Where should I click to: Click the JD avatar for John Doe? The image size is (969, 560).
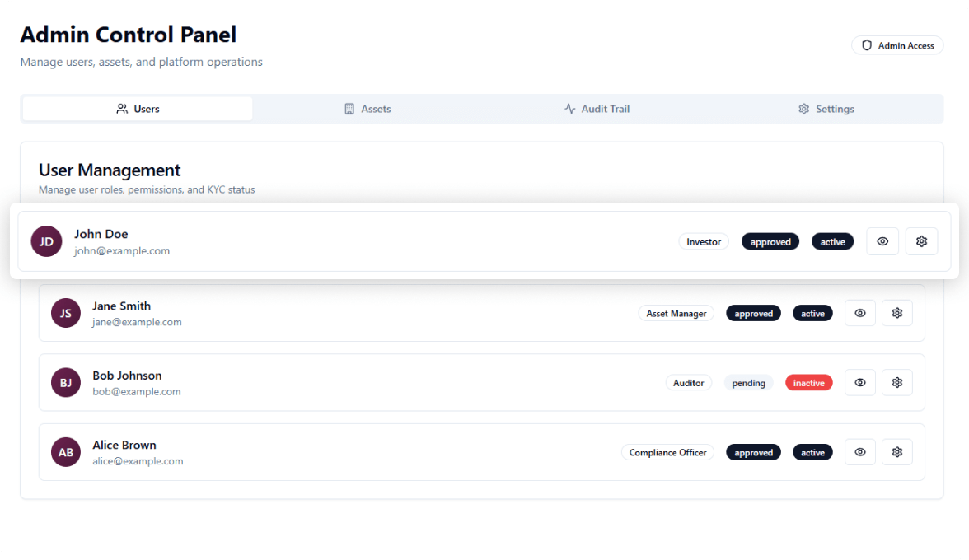point(47,241)
